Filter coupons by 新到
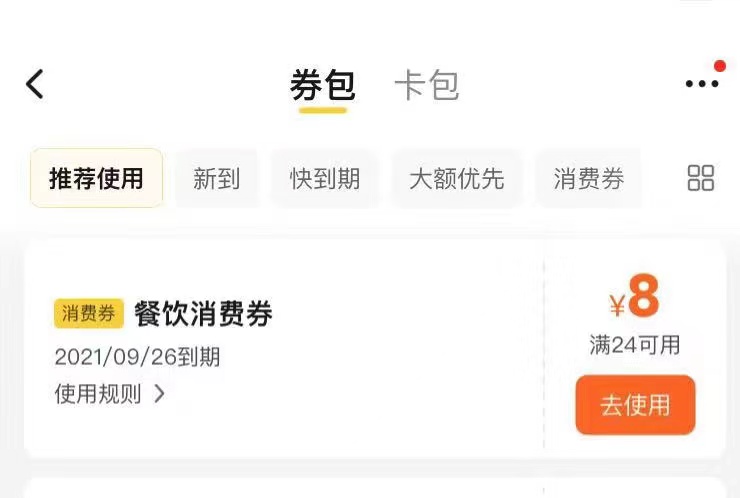Viewport: 740px width, 498px height. click(x=217, y=178)
